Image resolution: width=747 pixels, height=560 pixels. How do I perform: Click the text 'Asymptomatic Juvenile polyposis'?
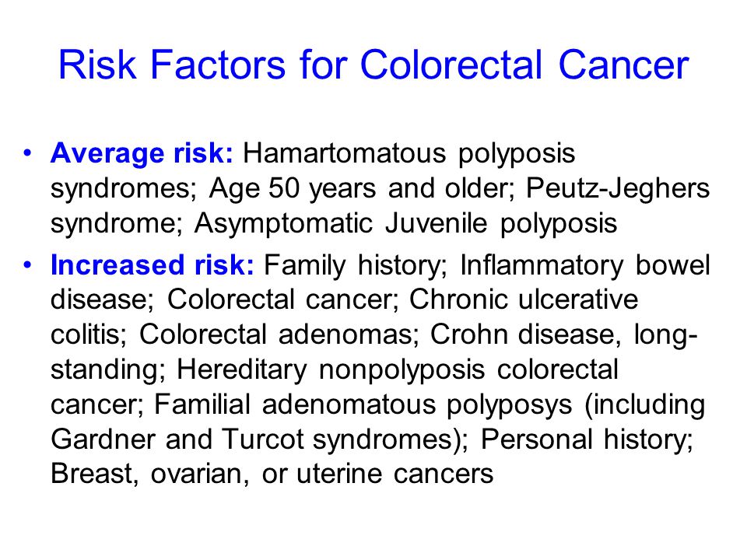pos(406,224)
